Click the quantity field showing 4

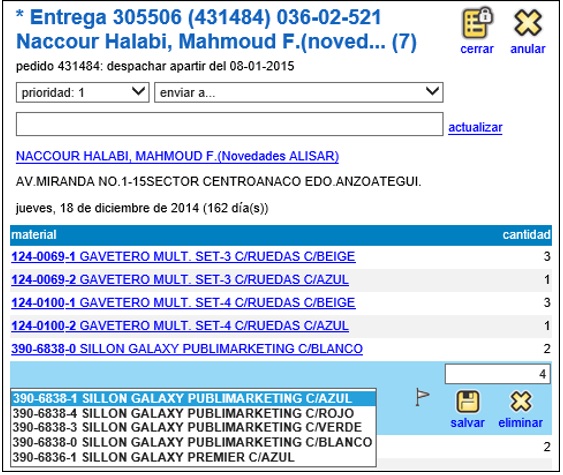click(497, 374)
